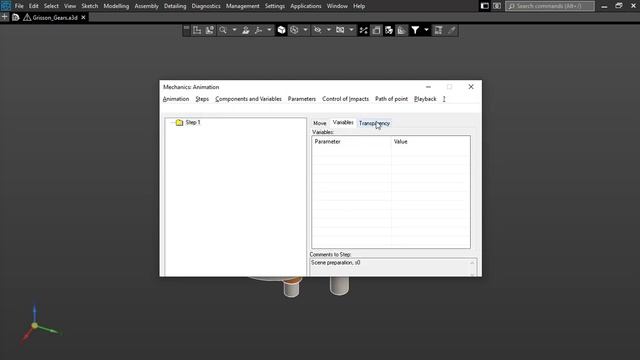Click the second layout icon beside search

click(x=497, y=6)
